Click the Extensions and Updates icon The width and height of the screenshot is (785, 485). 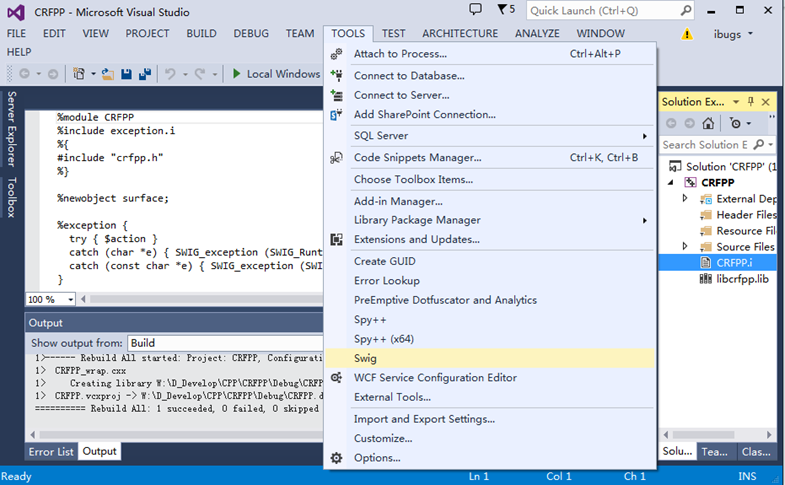pyautogui.click(x=336, y=240)
